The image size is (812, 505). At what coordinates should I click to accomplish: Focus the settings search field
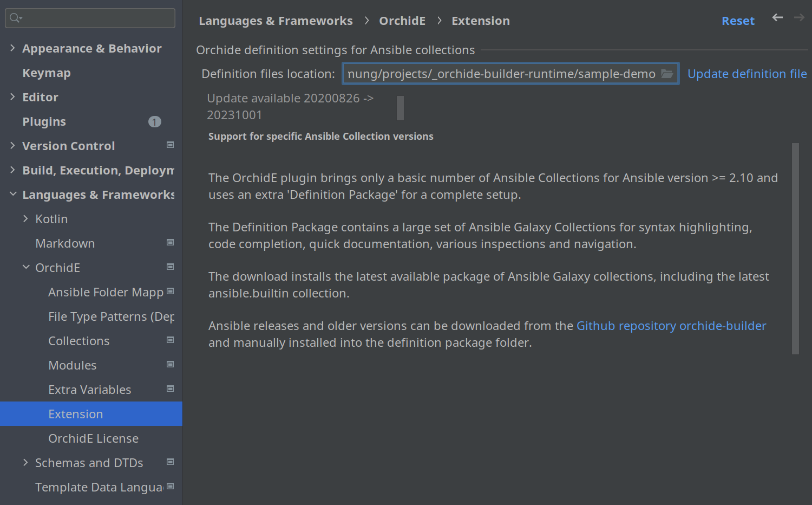[x=90, y=18]
